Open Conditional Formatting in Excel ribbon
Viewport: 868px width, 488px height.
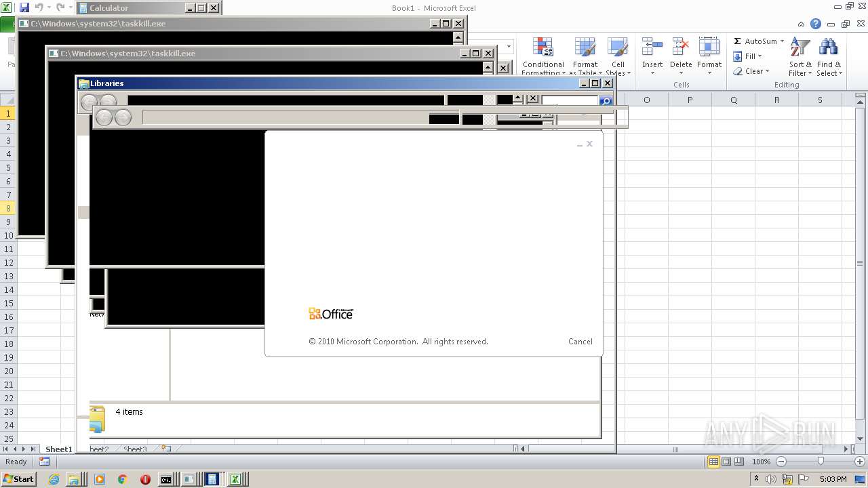click(542, 56)
